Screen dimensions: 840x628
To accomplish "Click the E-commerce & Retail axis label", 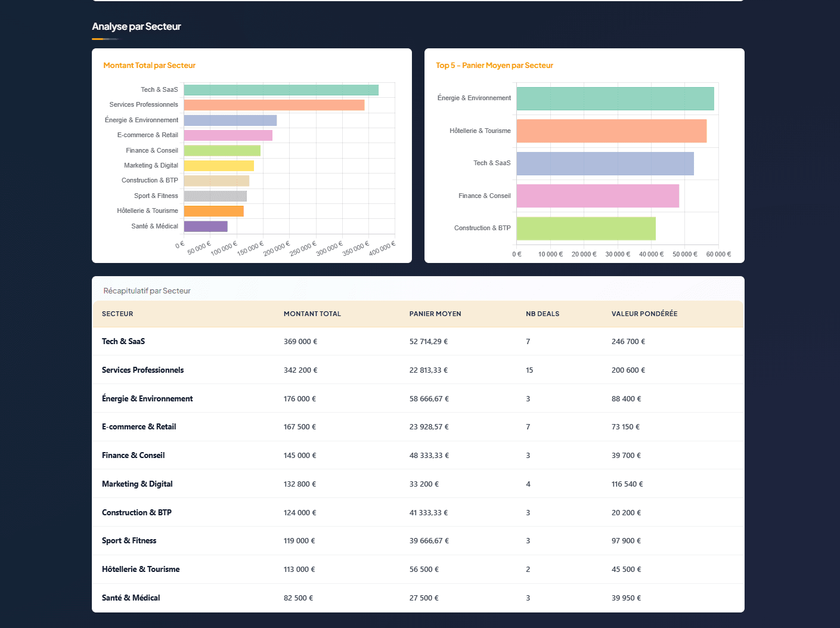I will click(x=147, y=135).
